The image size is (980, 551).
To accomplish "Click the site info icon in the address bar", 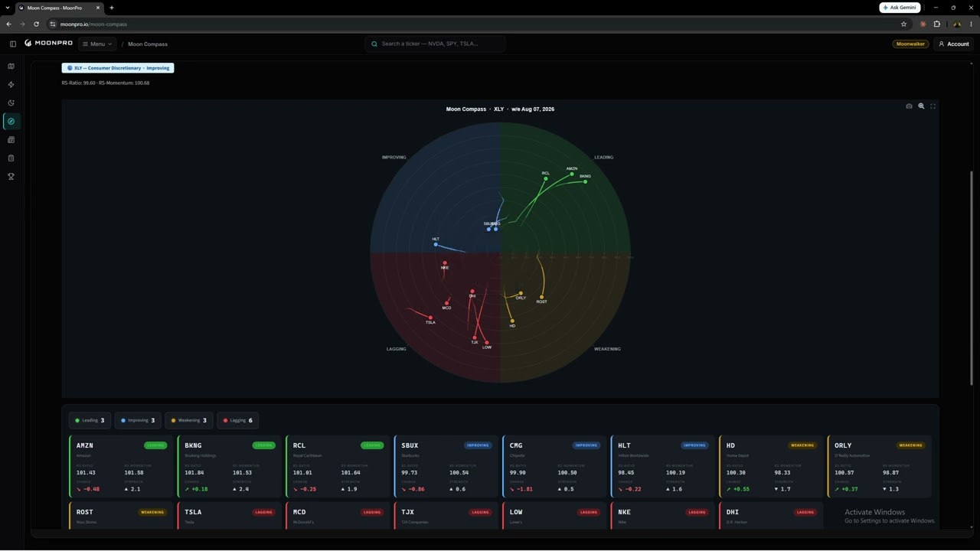I will (x=53, y=24).
